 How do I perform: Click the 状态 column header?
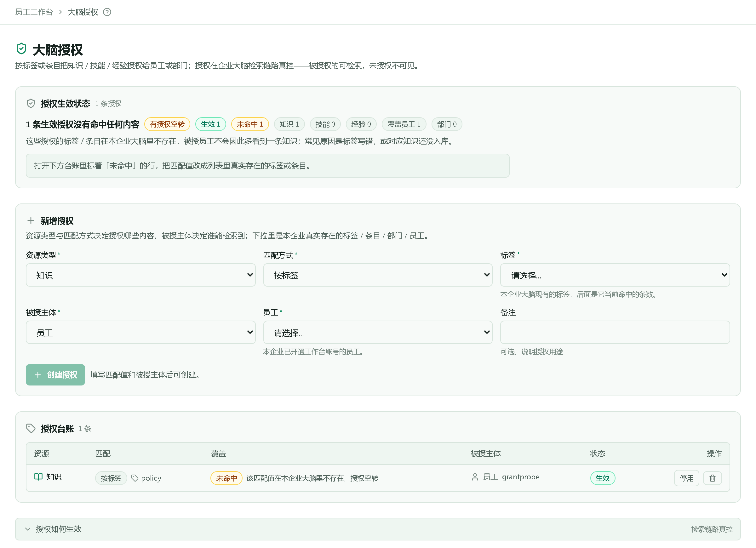[597, 453]
